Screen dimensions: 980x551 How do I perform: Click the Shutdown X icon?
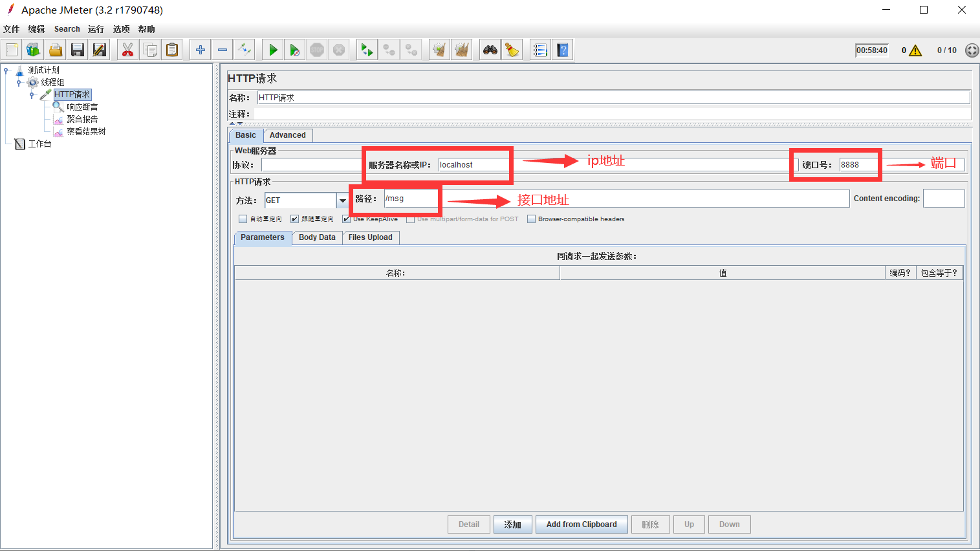(339, 50)
